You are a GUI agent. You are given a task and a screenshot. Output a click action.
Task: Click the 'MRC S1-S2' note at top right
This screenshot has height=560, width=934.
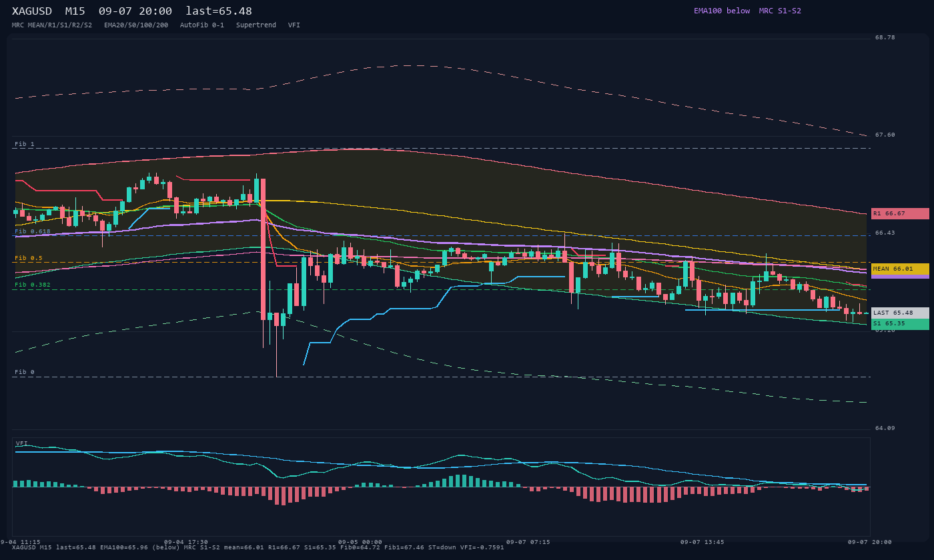click(780, 11)
